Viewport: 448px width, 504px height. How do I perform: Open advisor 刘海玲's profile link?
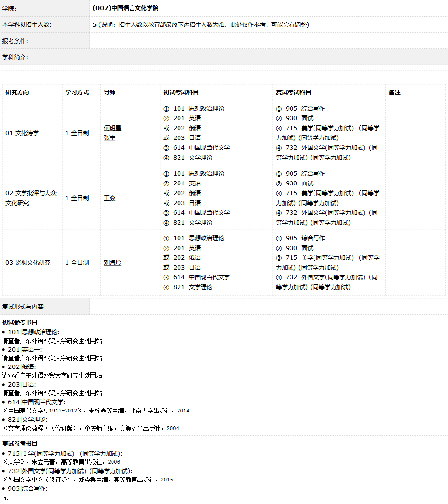112,263
